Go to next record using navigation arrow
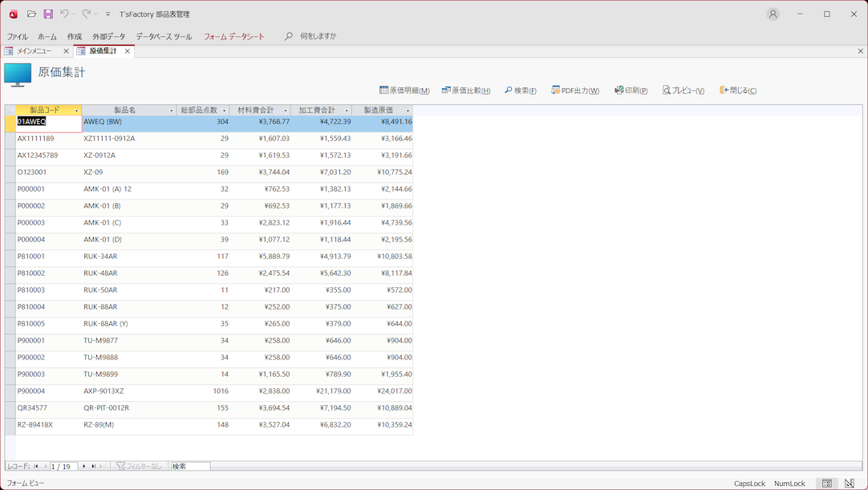Screen dimensions: 868x490 (x=84, y=466)
